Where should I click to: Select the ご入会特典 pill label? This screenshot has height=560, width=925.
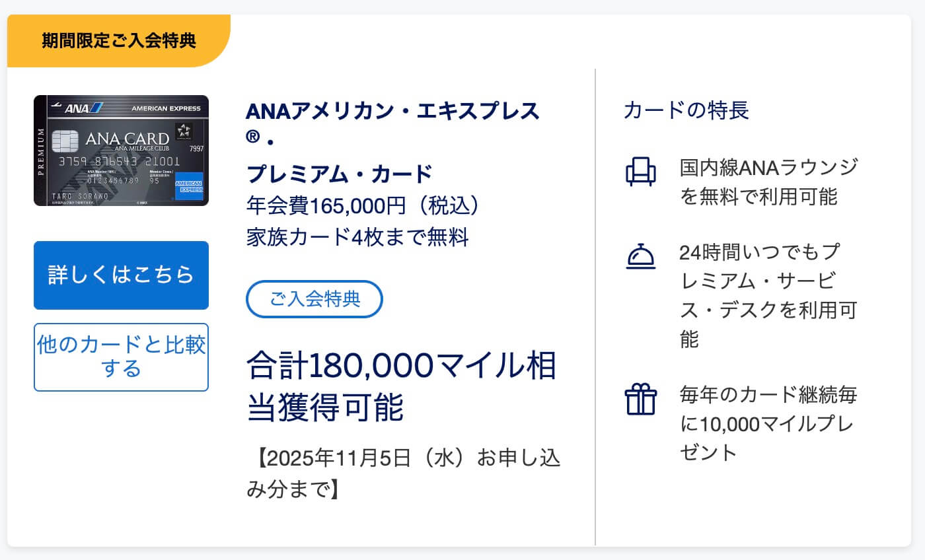[314, 299]
